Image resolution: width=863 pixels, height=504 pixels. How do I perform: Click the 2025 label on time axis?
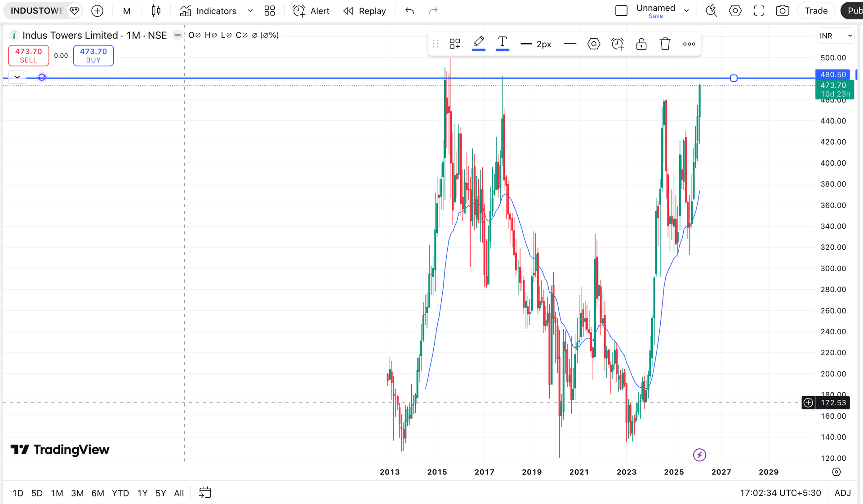pyautogui.click(x=674, y=472)
